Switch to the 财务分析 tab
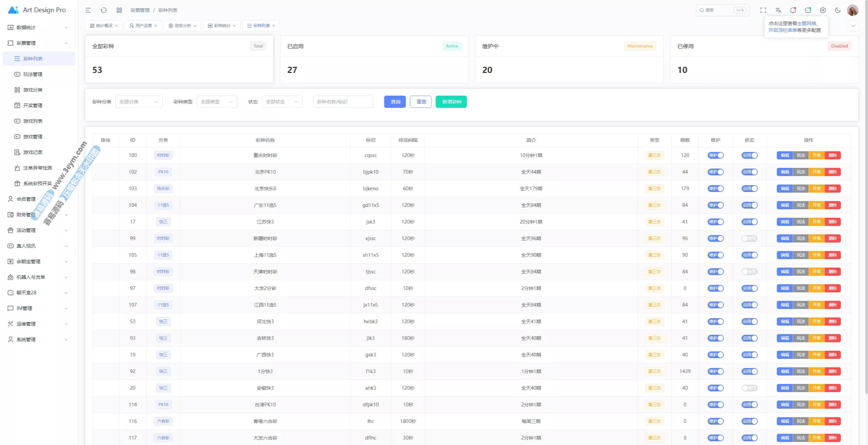 [182, 26]
